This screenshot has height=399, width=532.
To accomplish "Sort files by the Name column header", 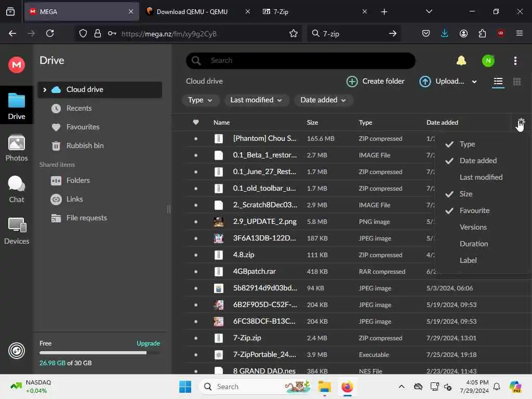I will tap(221, 123).
